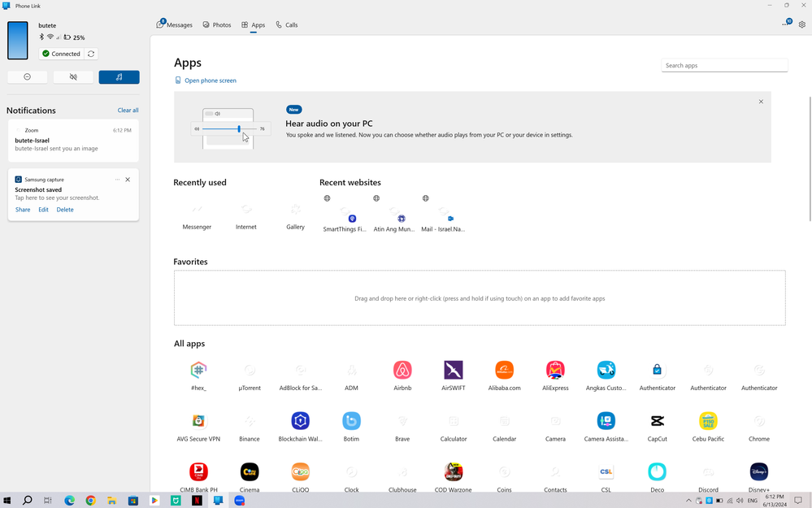Open Microsoft Edge from the taskbar
This screenshot has width=812, height=508.
click(x=69, y=500)
